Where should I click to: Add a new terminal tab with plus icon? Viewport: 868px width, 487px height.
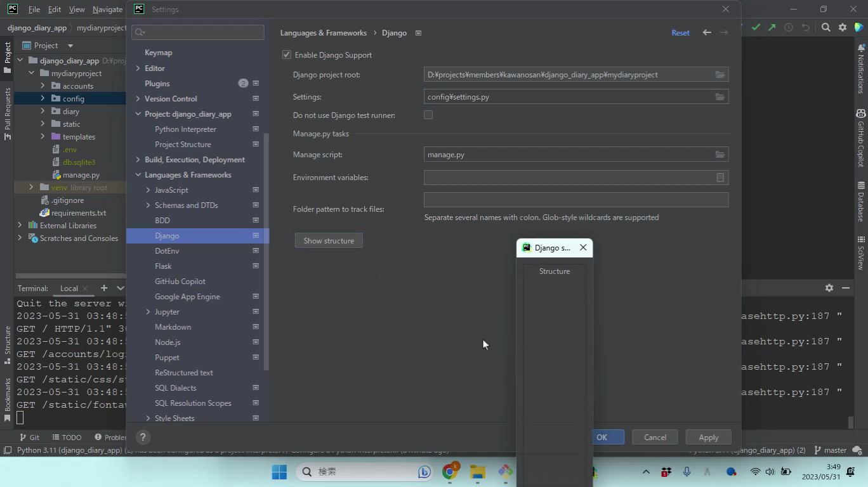104,288
